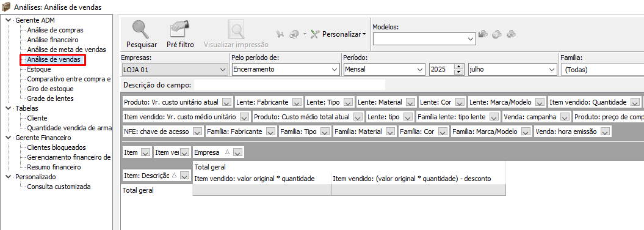Click the delete model icon after Modelos

511,34
